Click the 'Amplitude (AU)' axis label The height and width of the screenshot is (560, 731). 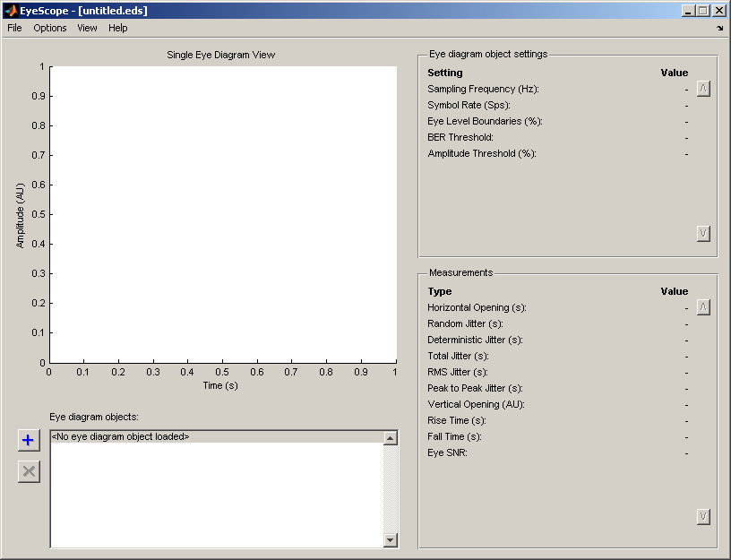click(x=20, y=215)
